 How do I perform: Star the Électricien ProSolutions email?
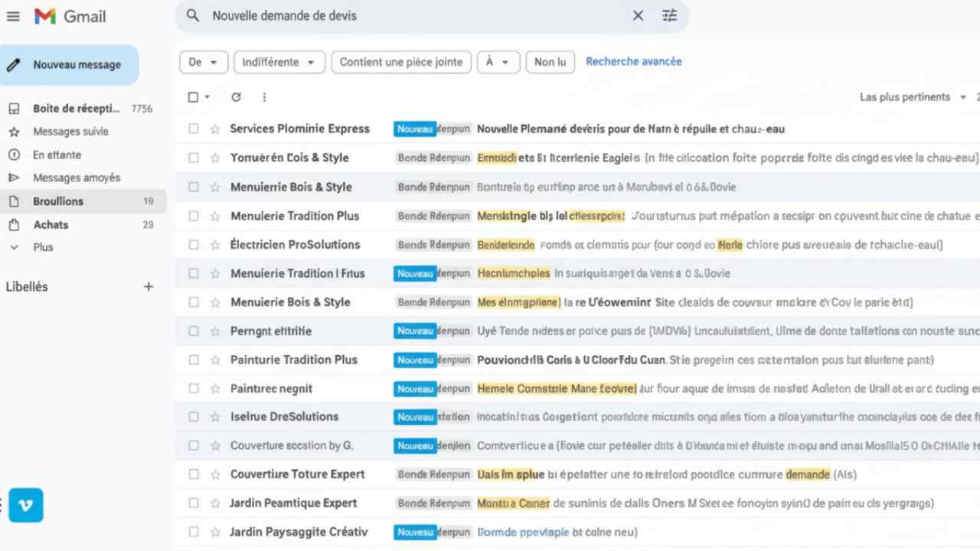tap(215, 245)
